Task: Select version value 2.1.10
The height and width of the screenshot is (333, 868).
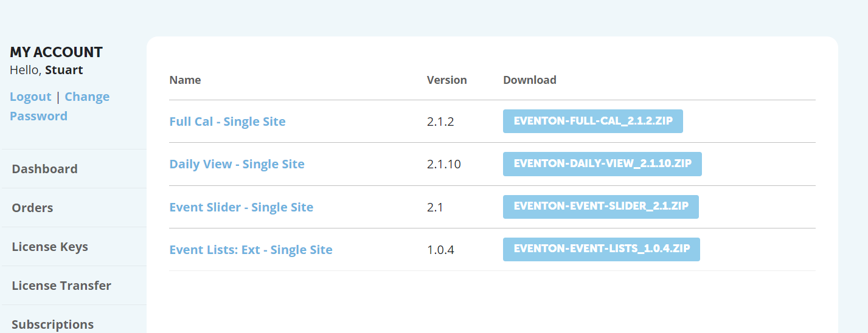Action: click(444, 164)
